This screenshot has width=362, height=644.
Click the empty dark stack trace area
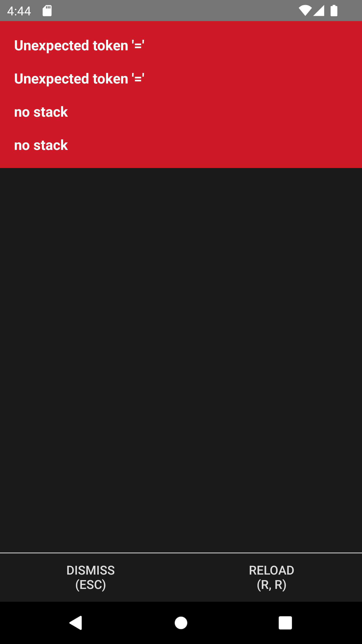(181, 360)
